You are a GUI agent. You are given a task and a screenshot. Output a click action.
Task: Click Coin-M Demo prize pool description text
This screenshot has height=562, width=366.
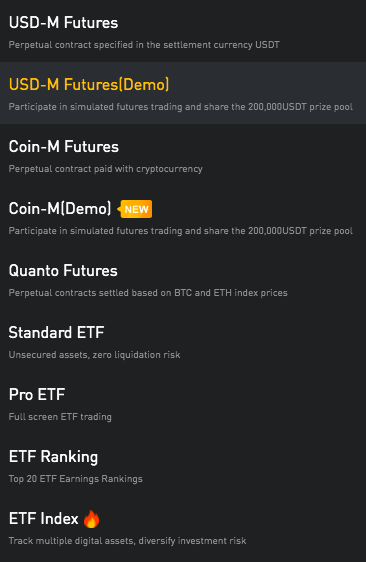[x=181, y=231]
